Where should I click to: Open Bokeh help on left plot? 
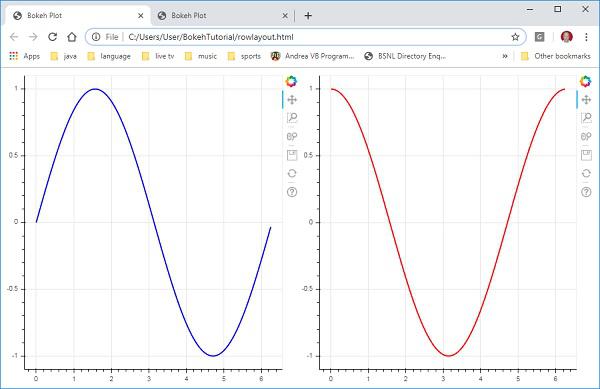pyautogui.click(x=292, y=192)
